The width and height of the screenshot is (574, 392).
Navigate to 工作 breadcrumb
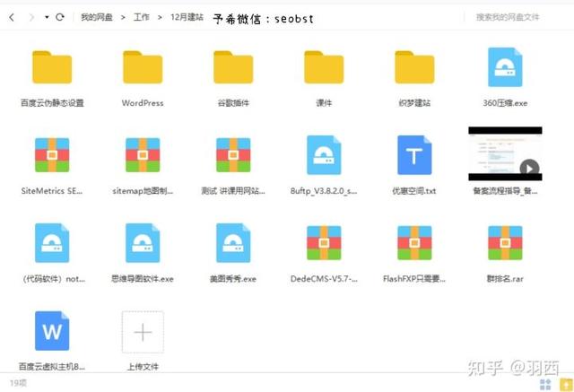pos(142,17)
